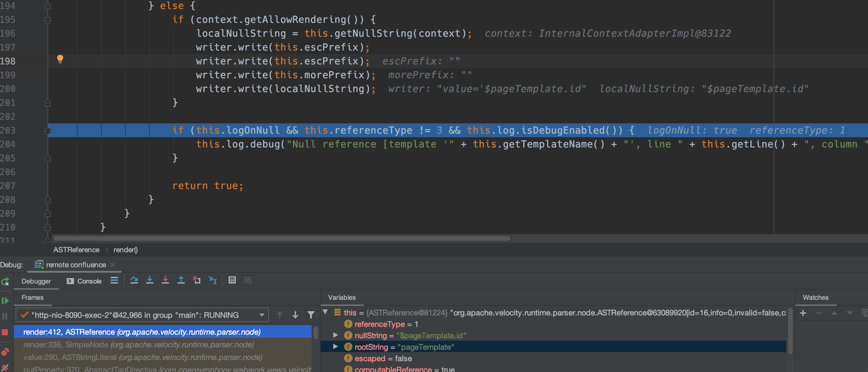
Task: Select the next frame down arrow
Action: click(295, 315)
